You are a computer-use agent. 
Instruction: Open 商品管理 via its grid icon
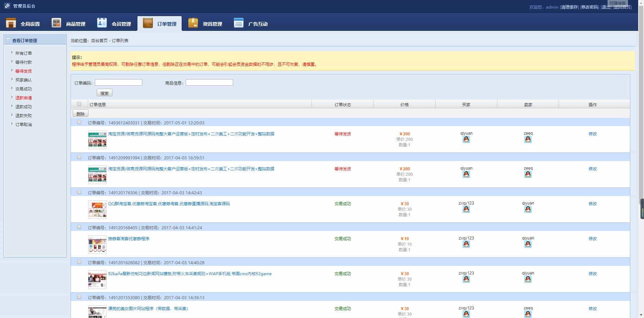coord(56,23)
